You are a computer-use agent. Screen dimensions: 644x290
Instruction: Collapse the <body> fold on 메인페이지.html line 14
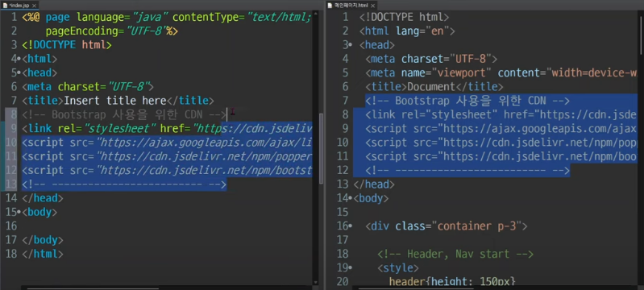[351, 199]
